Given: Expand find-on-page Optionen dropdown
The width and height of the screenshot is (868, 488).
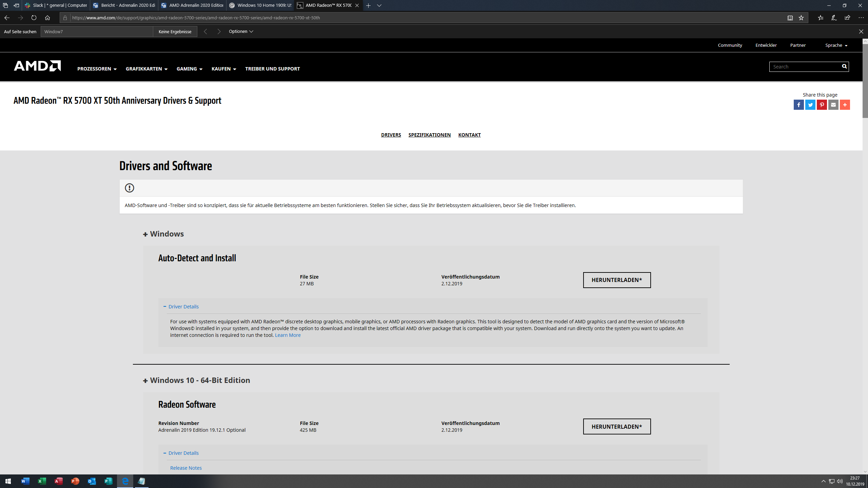Looking at the screenshot, I should click(x=241, y=31).
